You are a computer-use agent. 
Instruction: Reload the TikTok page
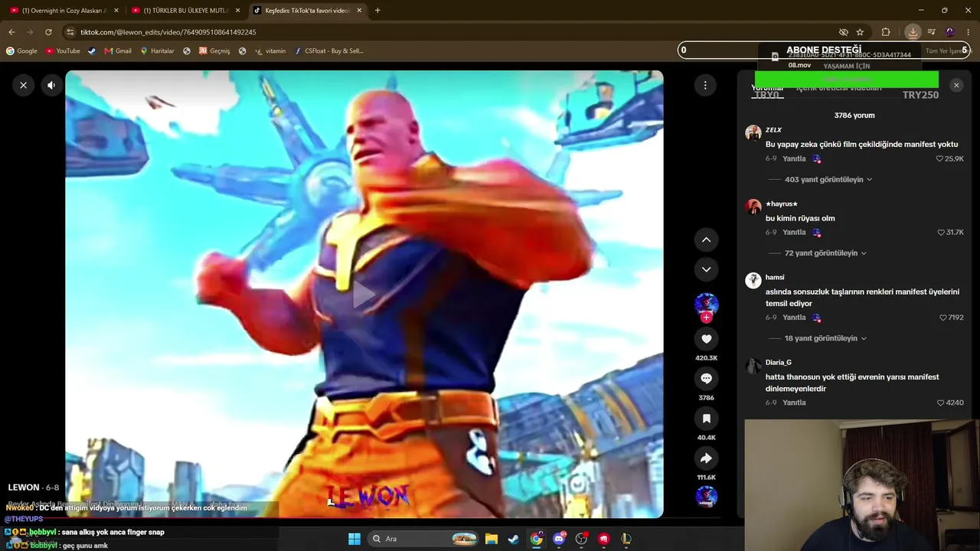tap(48, 32)
